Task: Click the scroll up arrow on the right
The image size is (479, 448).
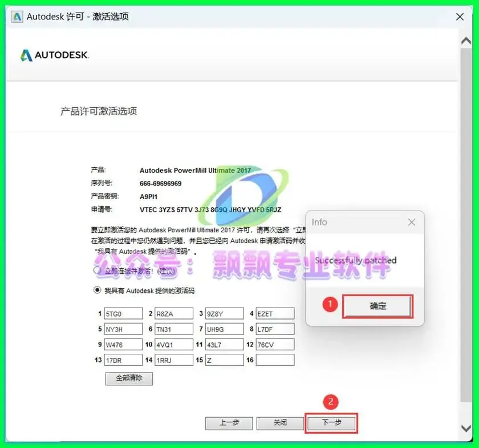Action: click(466, 41)
